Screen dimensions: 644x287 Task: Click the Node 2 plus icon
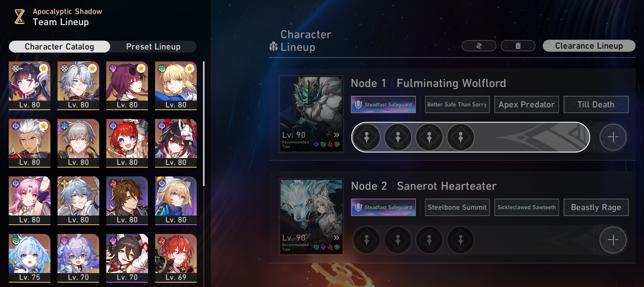click(613, 240)
